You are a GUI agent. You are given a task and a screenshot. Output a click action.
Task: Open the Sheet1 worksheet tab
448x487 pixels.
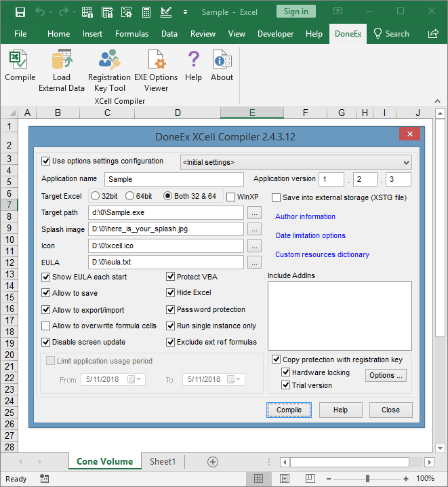click(163, 461)
